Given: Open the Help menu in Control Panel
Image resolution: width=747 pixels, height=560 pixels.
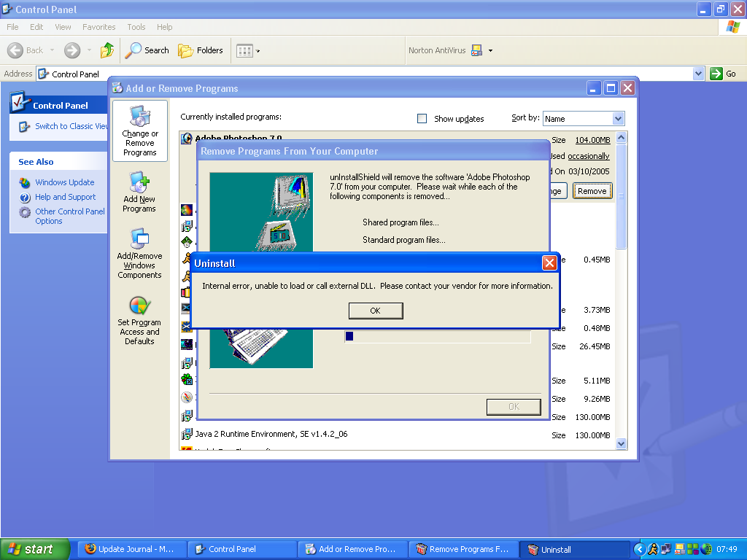Looking at the screenshot, I should tap(164, 27).
